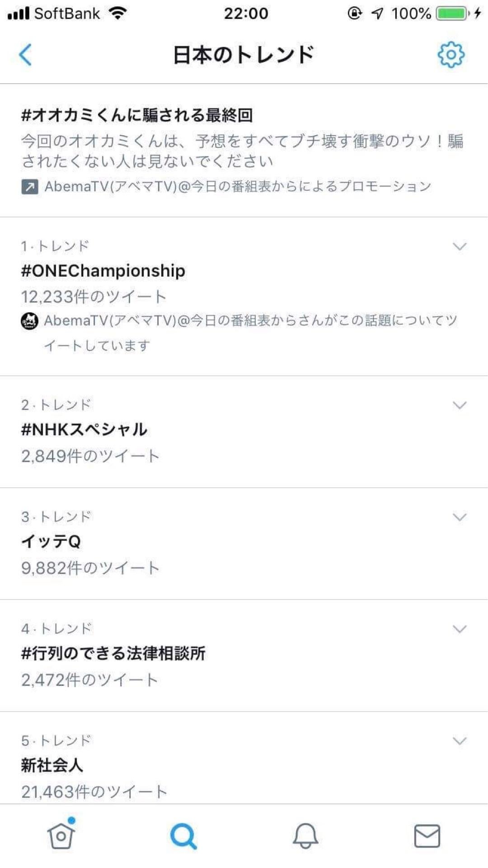Image resolution: width=488 pixels, height=868 pixels.
Task: Select the 新社会人 trend
Action: pyautogui.click(x=52, y=765)
